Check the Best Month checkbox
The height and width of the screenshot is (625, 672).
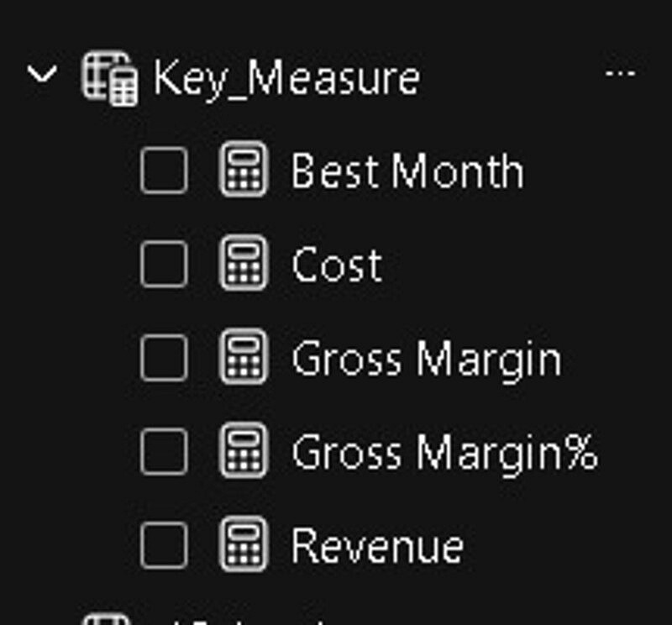163,171
